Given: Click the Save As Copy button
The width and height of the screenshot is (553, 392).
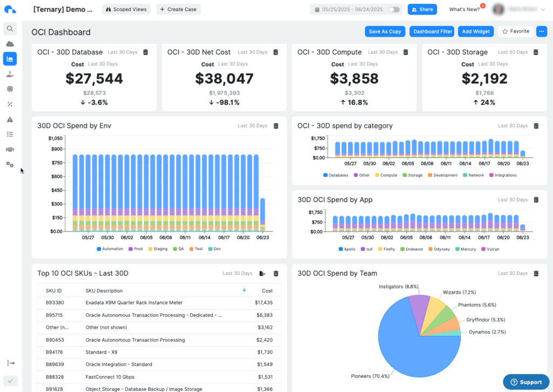Looking at the screenshot, I should point(385,31).
